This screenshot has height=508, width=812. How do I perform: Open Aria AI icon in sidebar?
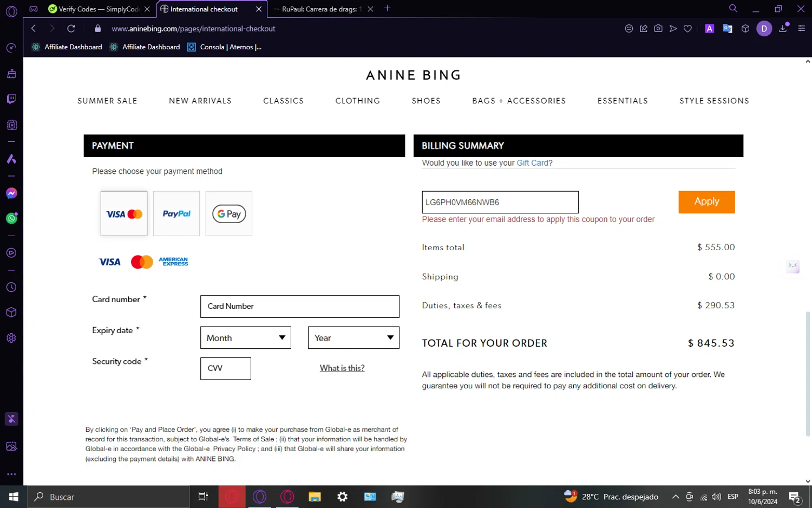point(11,159)
